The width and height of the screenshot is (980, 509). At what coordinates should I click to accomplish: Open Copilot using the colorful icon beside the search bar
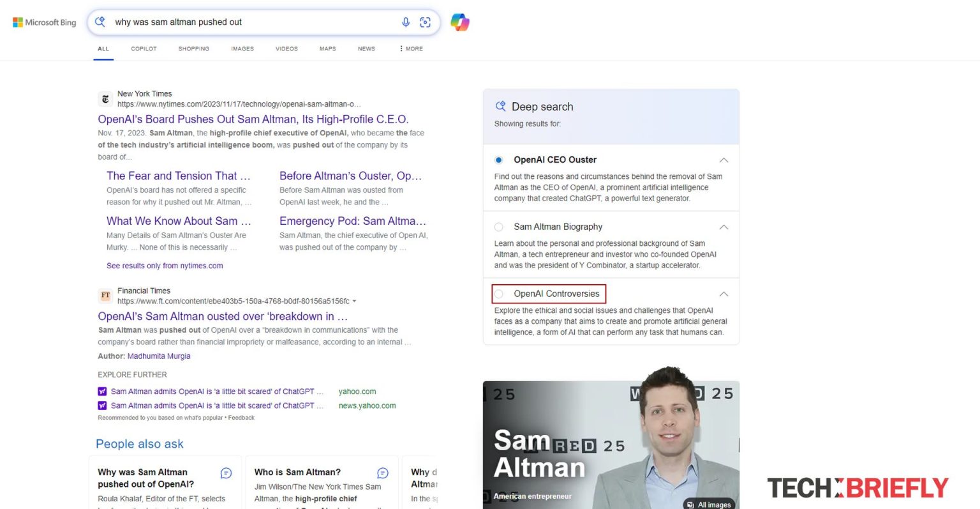[459, 22]
